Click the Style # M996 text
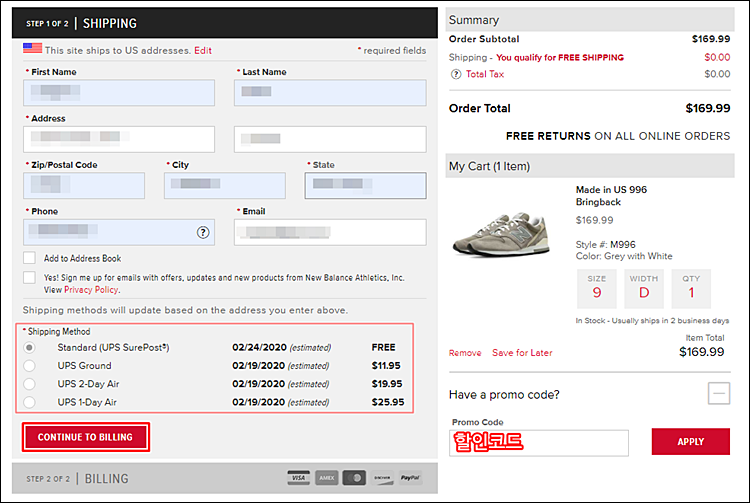Screen dimensions: 750x503 [x=606, y=244]
